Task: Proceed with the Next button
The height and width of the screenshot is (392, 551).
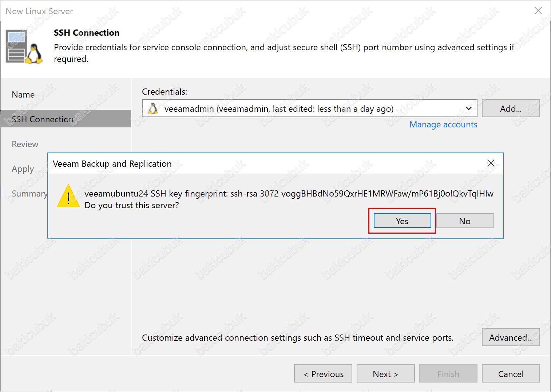Action: coord(386,374)
